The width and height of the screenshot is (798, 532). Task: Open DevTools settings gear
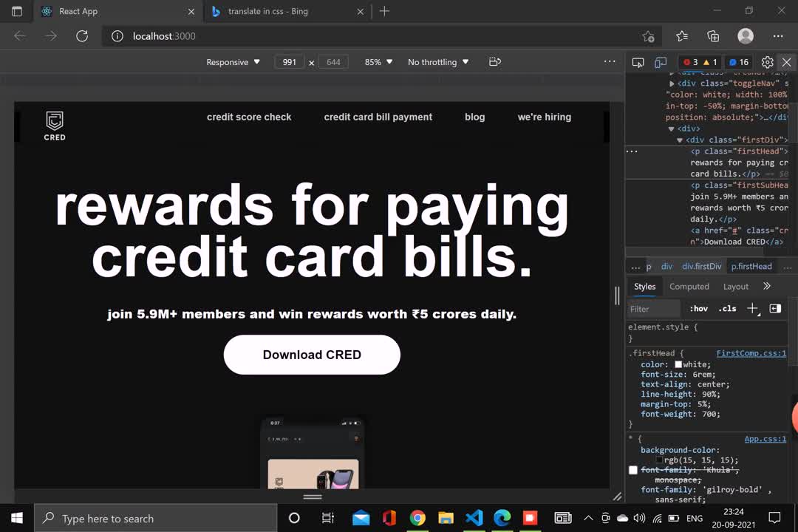pos(767,62)
